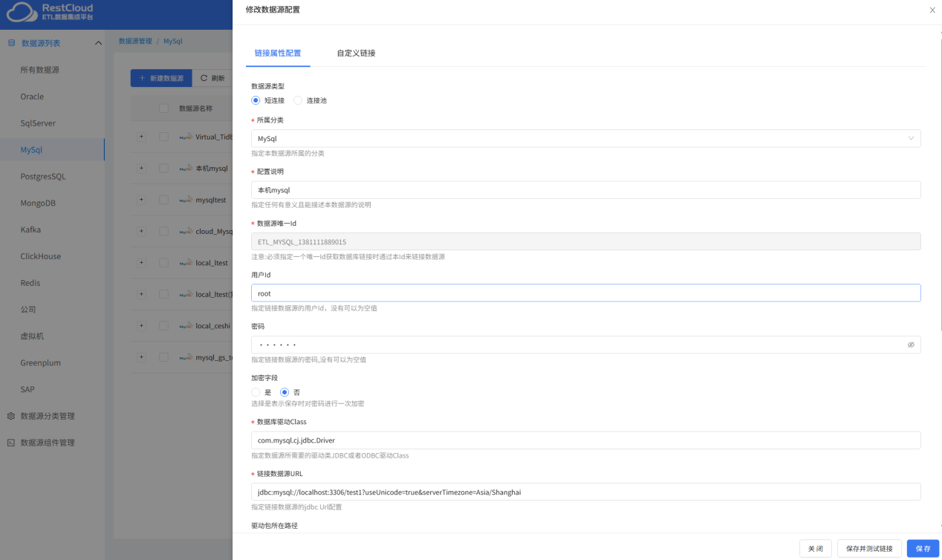942x560 pixels.
Task: Click MySQL icon of cloud_Mysql row
Action: [x=186, y=232]
